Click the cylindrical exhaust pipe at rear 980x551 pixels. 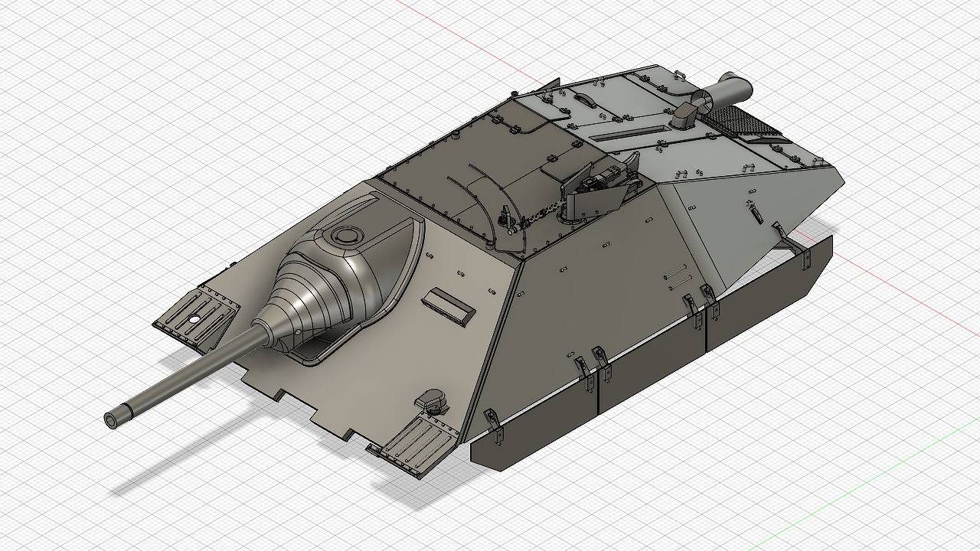coord(727,88)
